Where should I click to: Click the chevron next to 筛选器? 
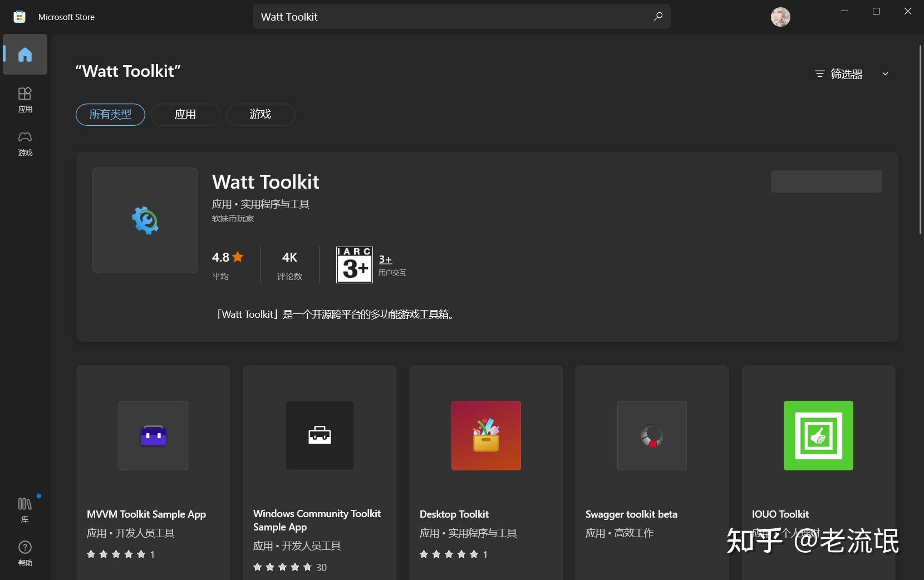click(x=885, y=74)
